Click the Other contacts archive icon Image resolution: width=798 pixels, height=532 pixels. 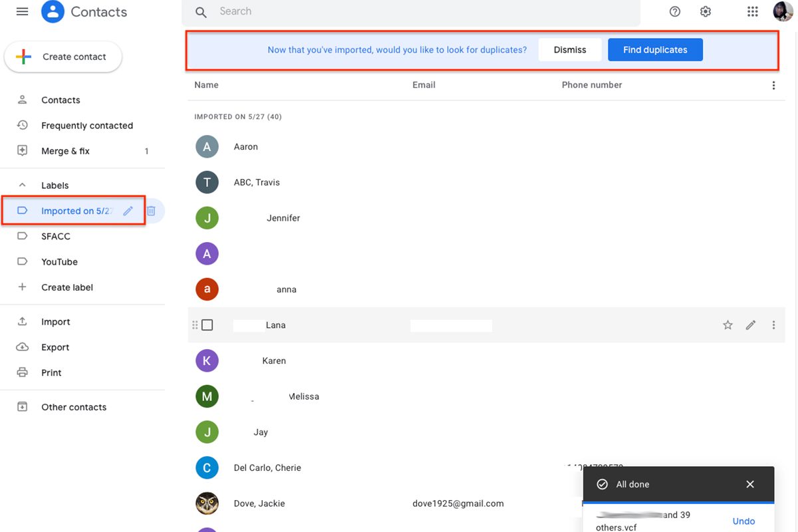22,407
